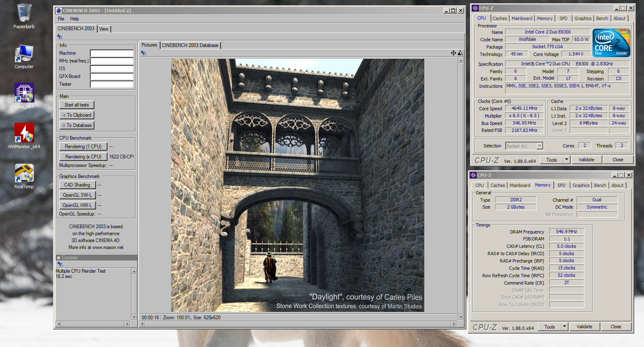Open About tab in upper CPU-Z window
The image size is (644, 347).
point(619,18)
